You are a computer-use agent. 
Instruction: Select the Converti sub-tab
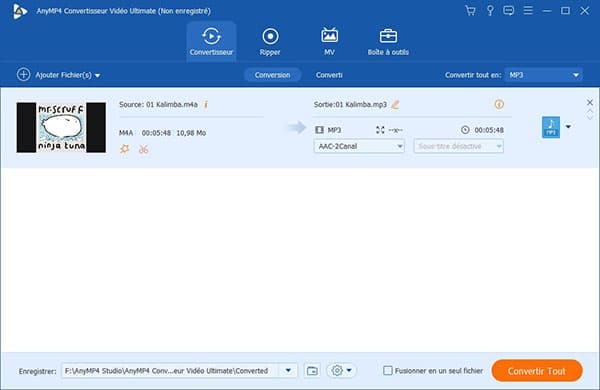pos(329,75)
